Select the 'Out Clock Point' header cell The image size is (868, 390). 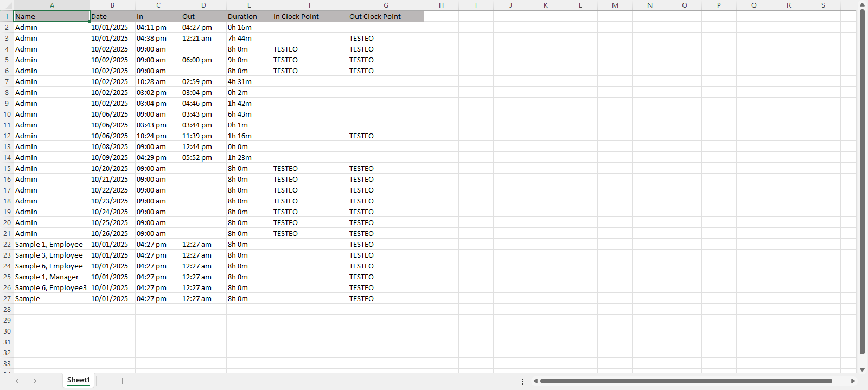[x=385, y=16]
